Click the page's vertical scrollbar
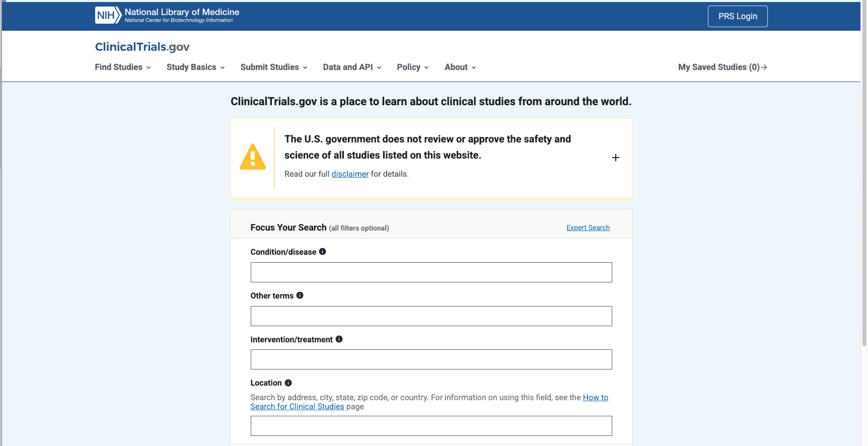 coord(864,201)
